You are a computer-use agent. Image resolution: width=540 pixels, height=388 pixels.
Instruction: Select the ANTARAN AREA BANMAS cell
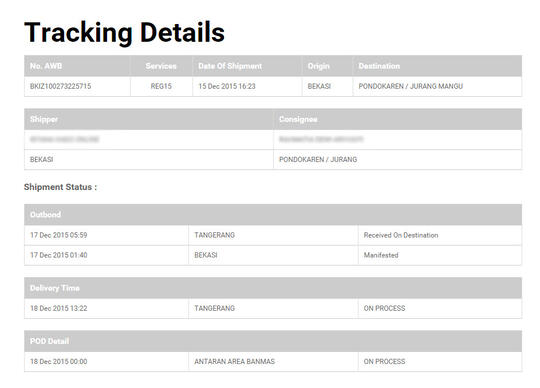[235, 361]
